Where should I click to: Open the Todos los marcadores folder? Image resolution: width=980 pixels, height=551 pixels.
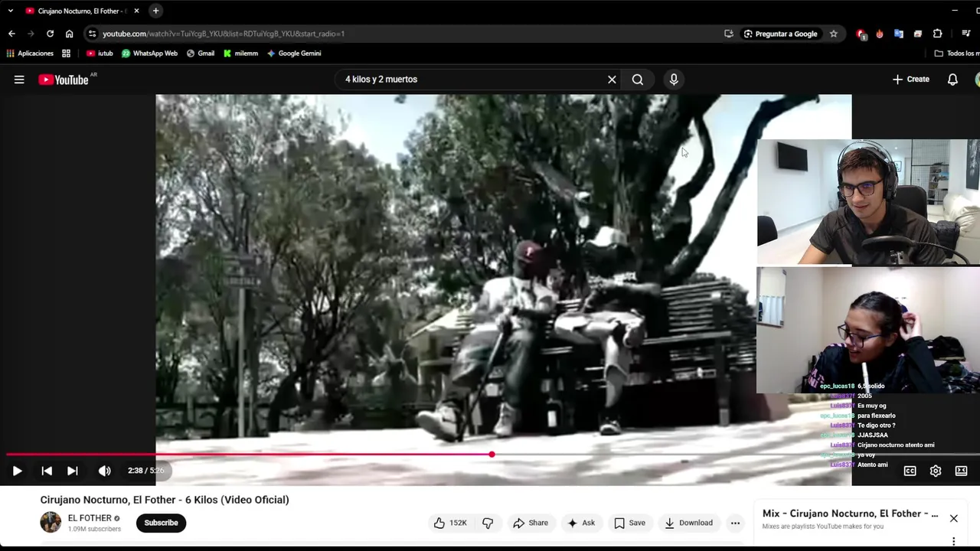pos(957,54)
